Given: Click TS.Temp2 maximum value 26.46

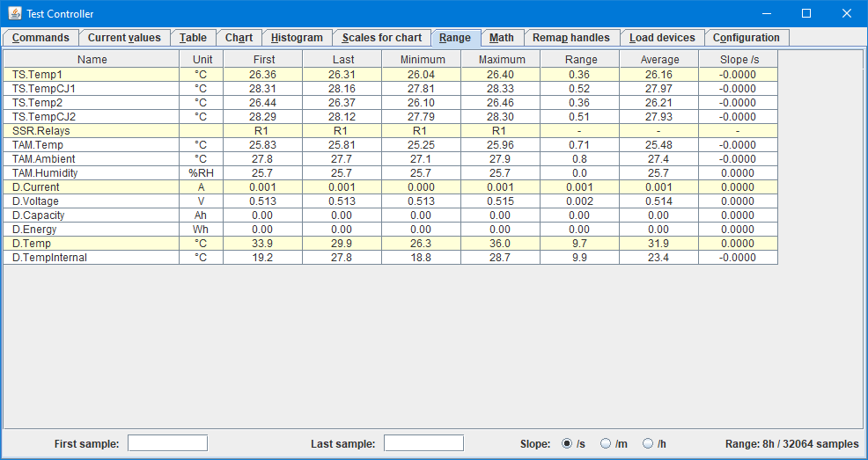Looking at the screenshot, I should (500, 103).
